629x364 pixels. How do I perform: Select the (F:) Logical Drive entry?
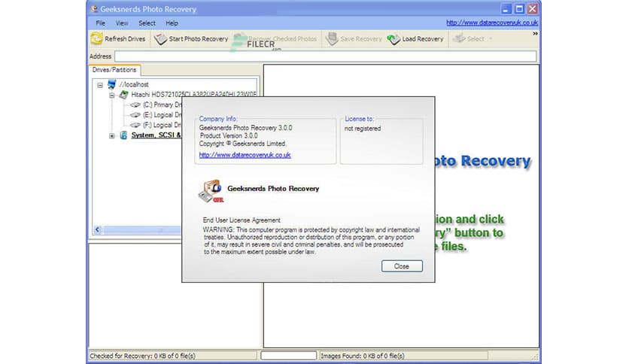pyautogui.click(x=162, y=125)
